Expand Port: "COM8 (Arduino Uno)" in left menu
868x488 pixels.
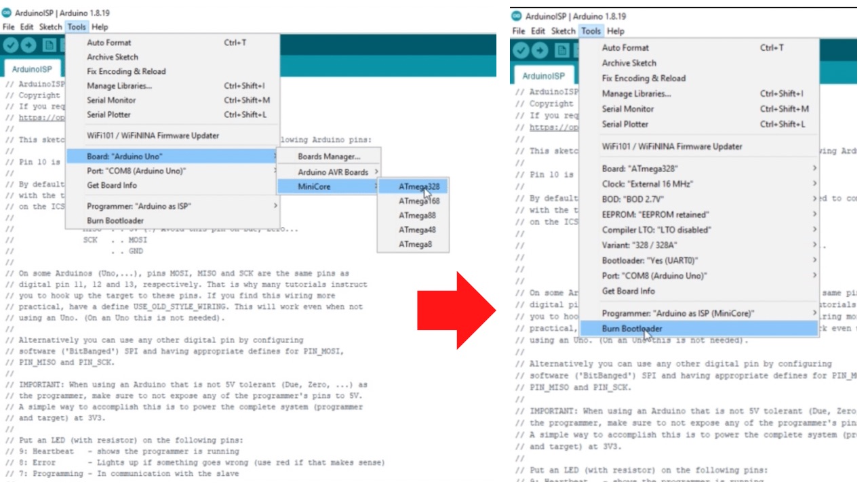pos(172,171)
